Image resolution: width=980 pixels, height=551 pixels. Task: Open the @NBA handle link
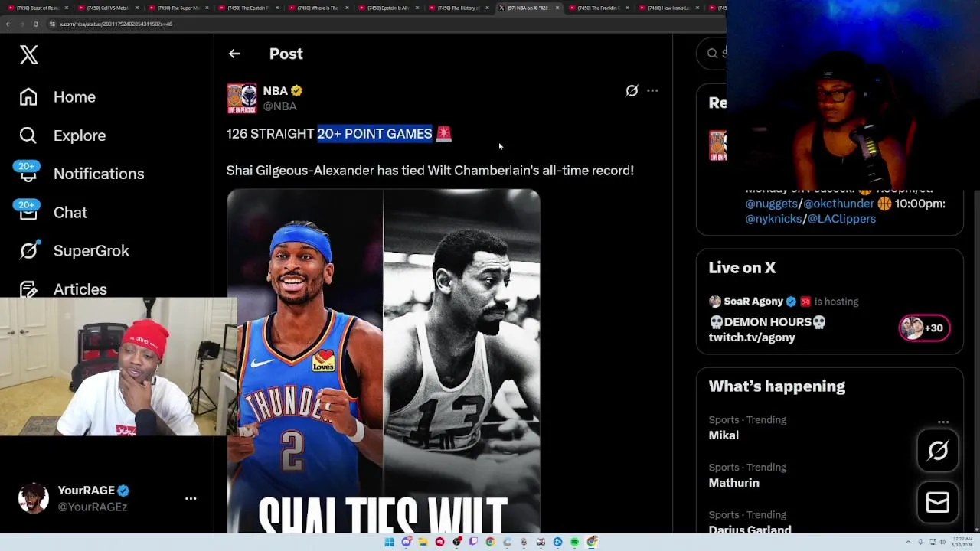(279, 106)
